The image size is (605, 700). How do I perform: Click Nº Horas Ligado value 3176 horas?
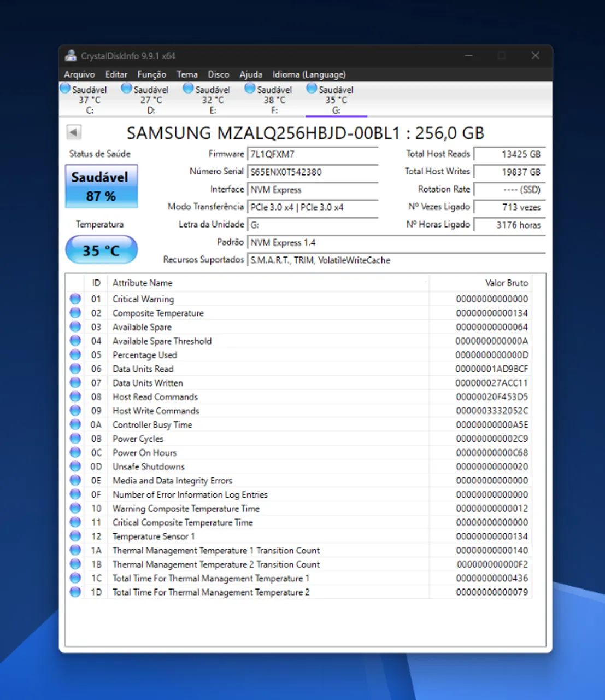click(x=509, y=225)
